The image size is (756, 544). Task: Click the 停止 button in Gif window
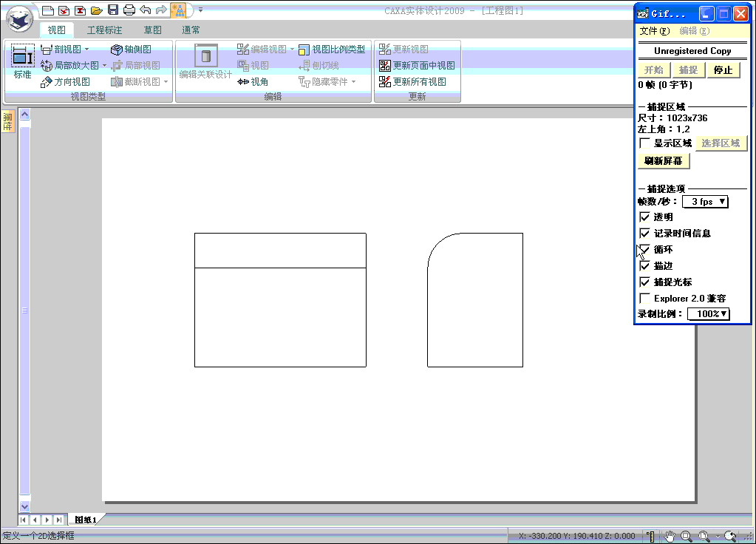pyautogui.click(x=723, y=70)
